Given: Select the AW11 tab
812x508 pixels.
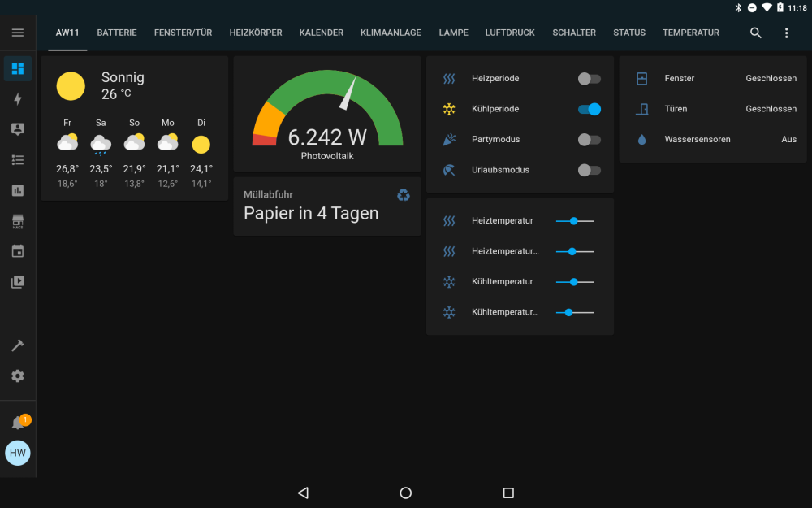Looking at the screenshot, I should tap(67, 33).
